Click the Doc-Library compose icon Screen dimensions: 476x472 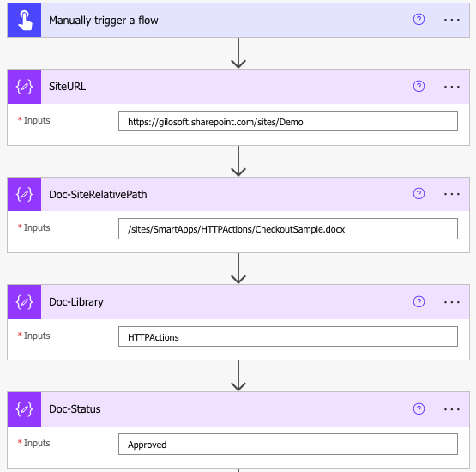pos(24,302)
